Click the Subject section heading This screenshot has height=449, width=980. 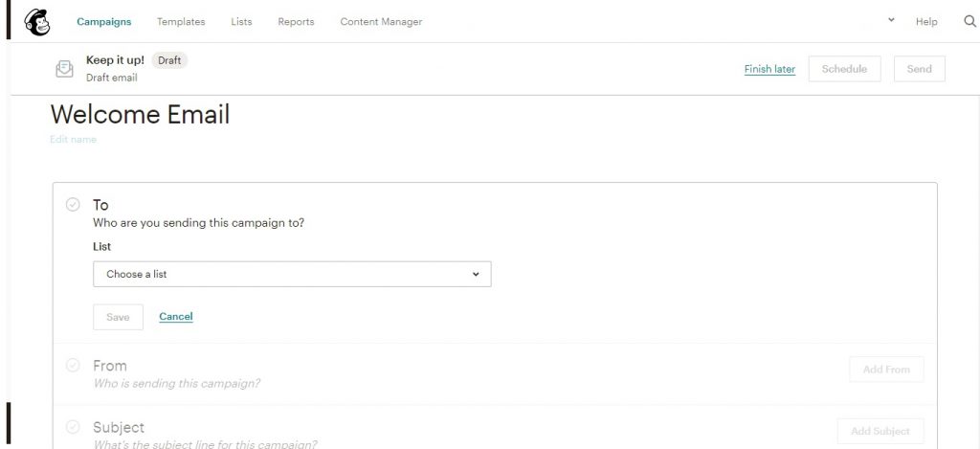119,427
